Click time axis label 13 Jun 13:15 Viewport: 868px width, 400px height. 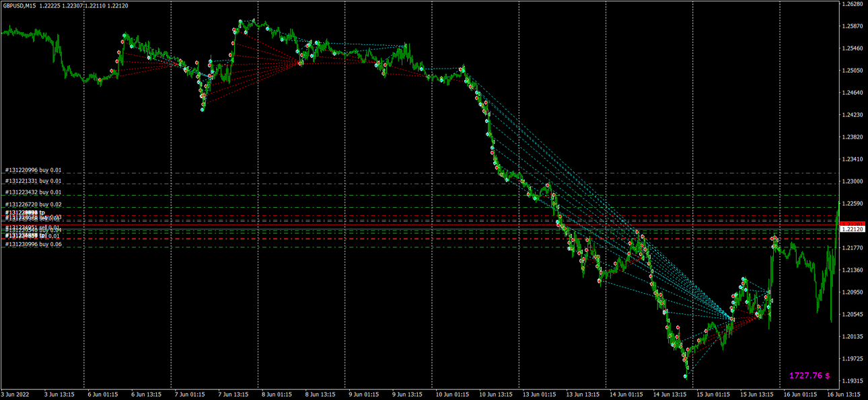click(582, 395)
